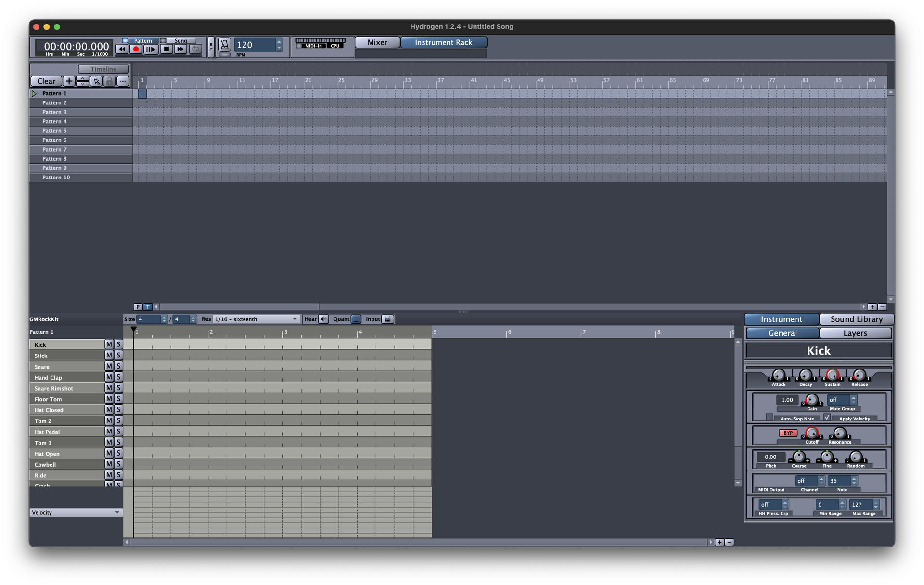Select Pattern 5 in the song editor list
This screenshot has width=924, height=585.
(x=81, y=131)
